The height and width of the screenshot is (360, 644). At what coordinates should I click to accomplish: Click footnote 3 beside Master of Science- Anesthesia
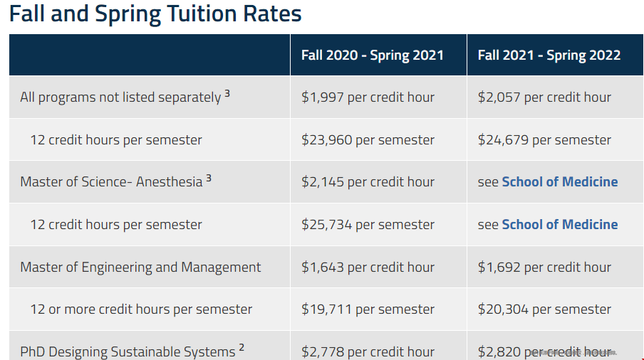tap(209, 179)
